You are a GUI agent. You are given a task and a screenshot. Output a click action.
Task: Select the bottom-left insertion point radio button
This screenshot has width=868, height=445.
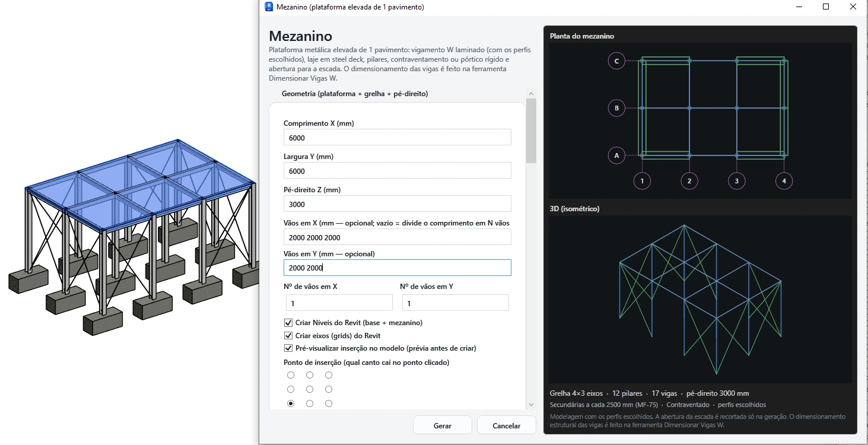(x=291, y=403)
